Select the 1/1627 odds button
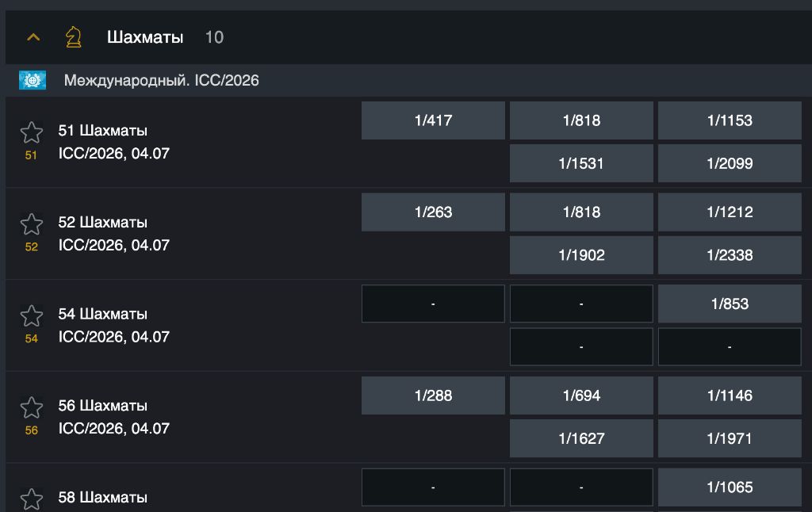The height and width of the screenshot is (512, 812). pyautogui.click(x=581, y=438)
